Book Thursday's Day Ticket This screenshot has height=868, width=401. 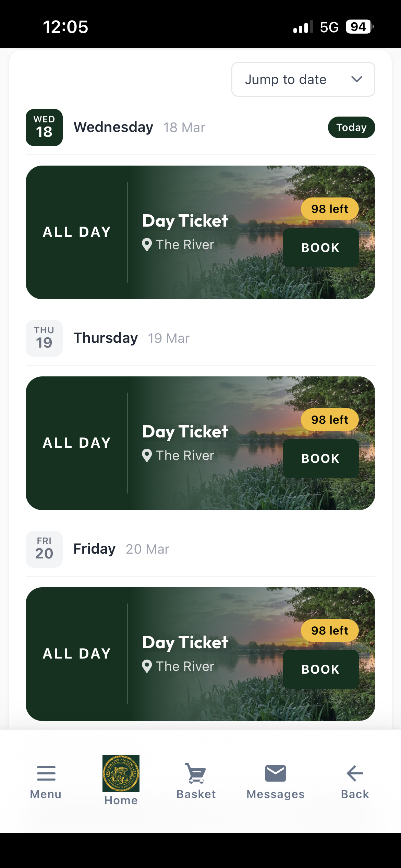coord(320,459)
